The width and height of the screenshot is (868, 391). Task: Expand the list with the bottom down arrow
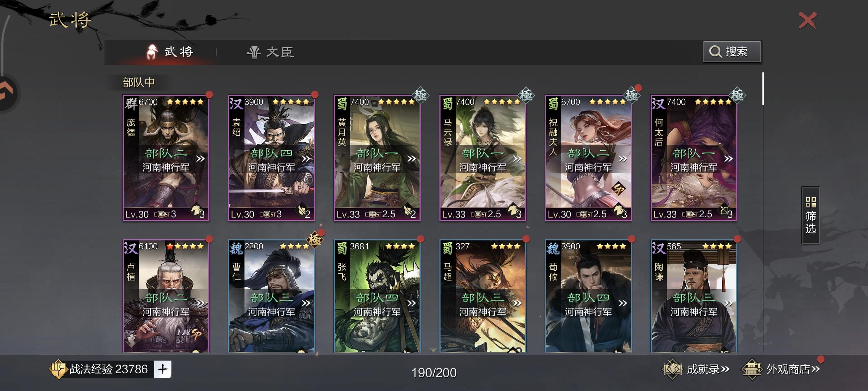pos(433,350)
